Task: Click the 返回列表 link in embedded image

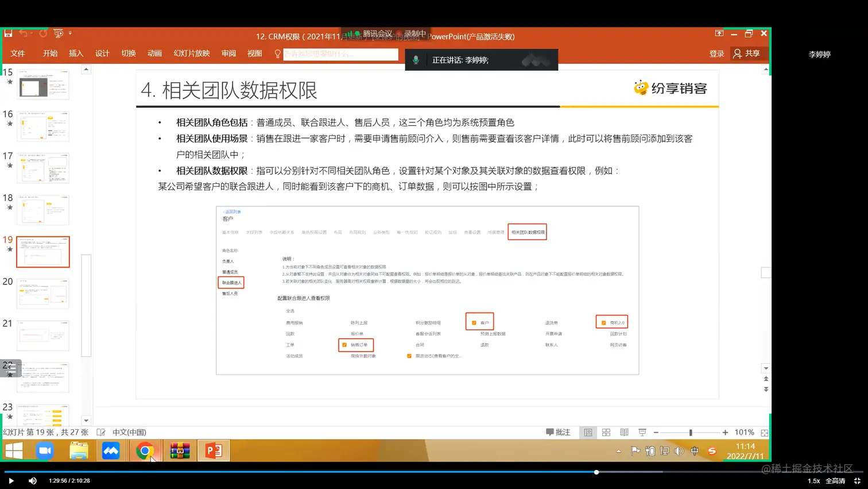Action: pyautogui.click(x=232, y=211)
